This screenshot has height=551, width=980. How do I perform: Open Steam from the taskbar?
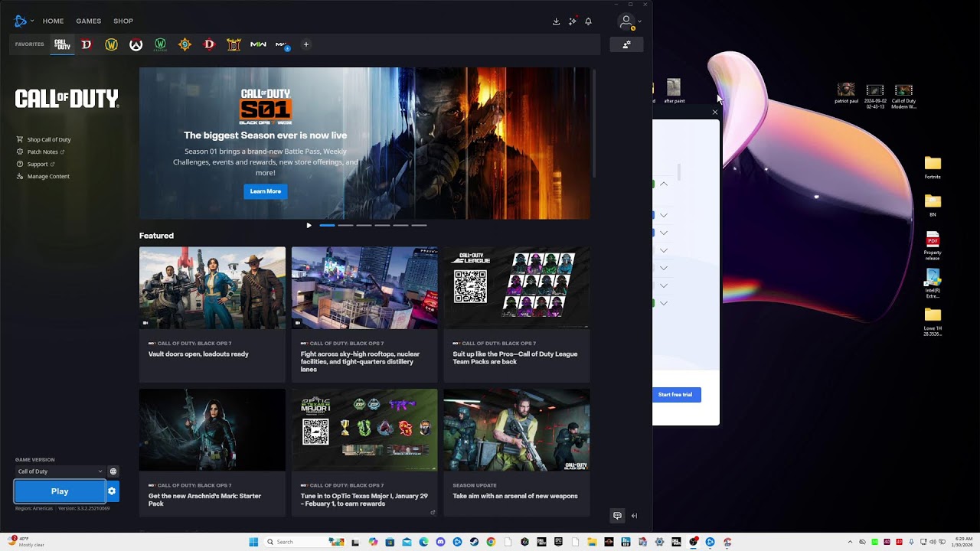tap(474, 542)
